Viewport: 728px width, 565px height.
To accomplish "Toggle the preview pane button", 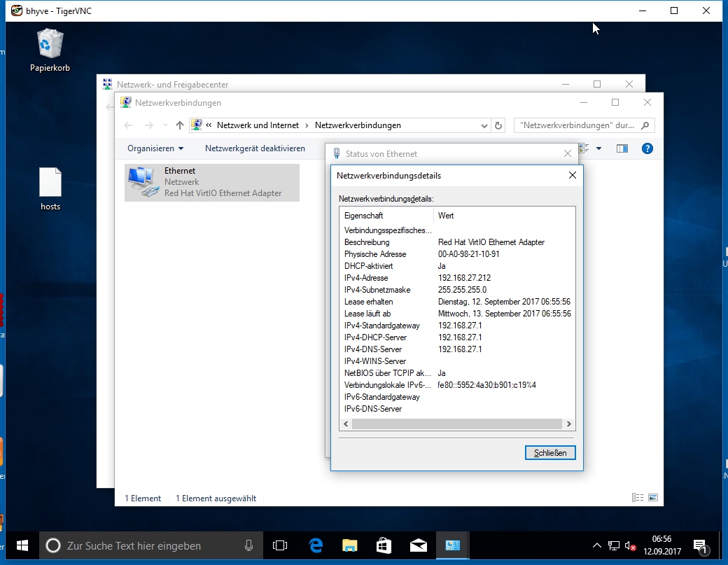I will [622, 148].
